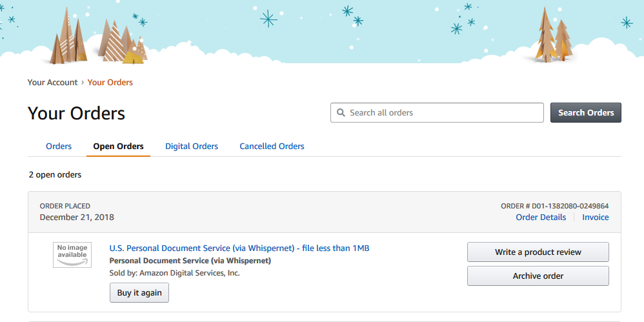Screen dimensions: 644x322
Task: Click the orange Your Orders breadcrumb
Action: click(x=110, y=83)
